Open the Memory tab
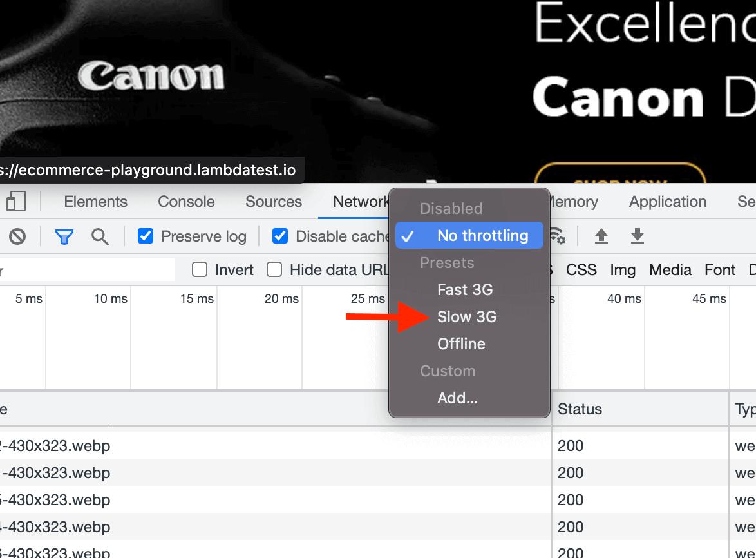The width and height of the screenshot is (756, 558). [x=573, y=201]
